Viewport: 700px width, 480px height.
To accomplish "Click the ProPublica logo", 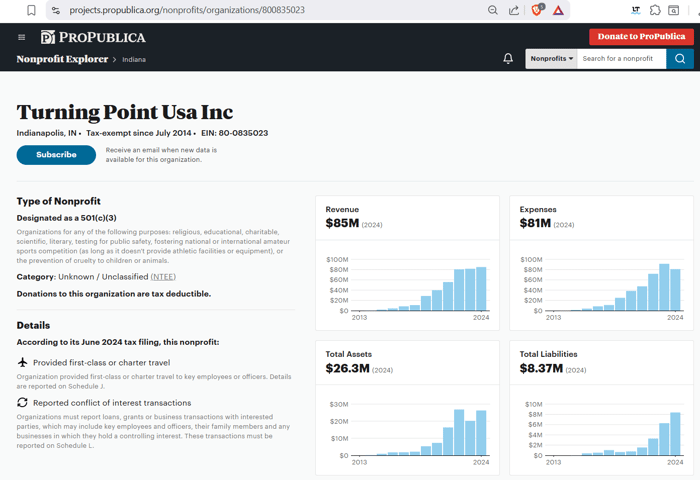I will pos(93,37).
